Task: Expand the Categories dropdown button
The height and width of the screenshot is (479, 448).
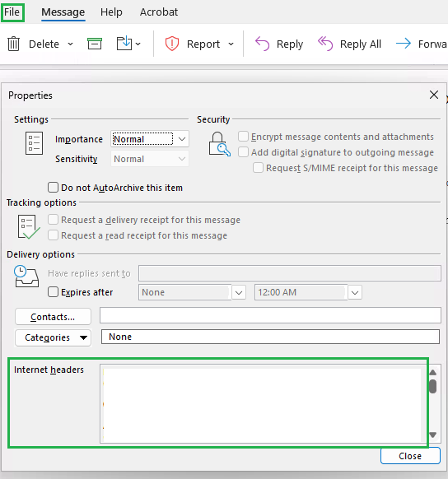Action: click(x=53, y=337)
